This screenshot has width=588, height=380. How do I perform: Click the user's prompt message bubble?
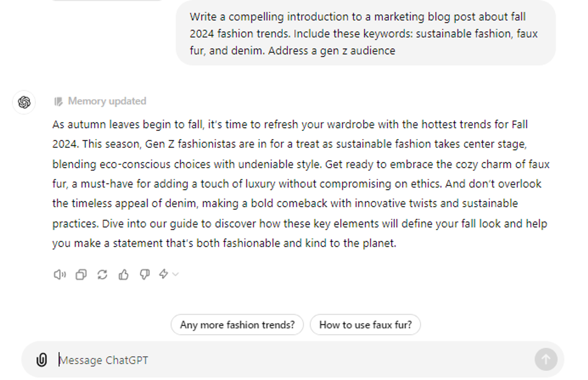click(x=365, y=33)
